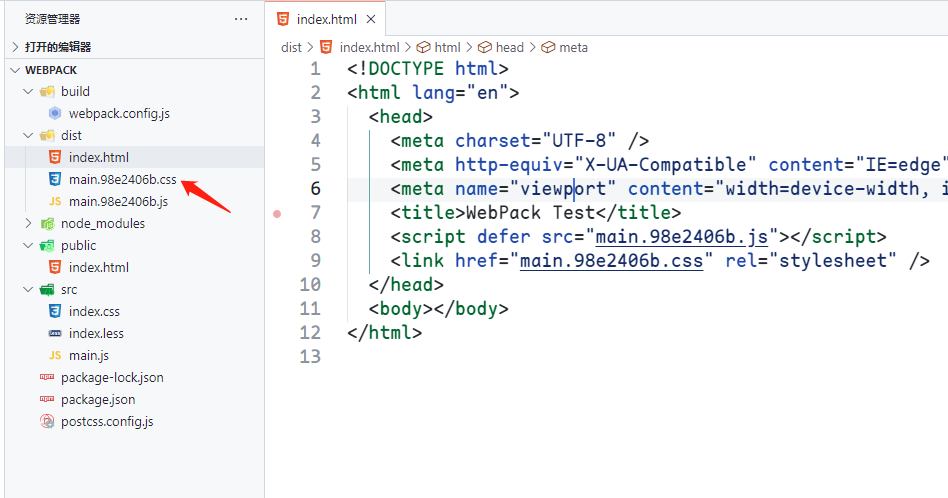The height and width of the screenshot is (498, 948).
Task: Place cursor in the WebPack Test title text
Action: [x=530, y=213]
